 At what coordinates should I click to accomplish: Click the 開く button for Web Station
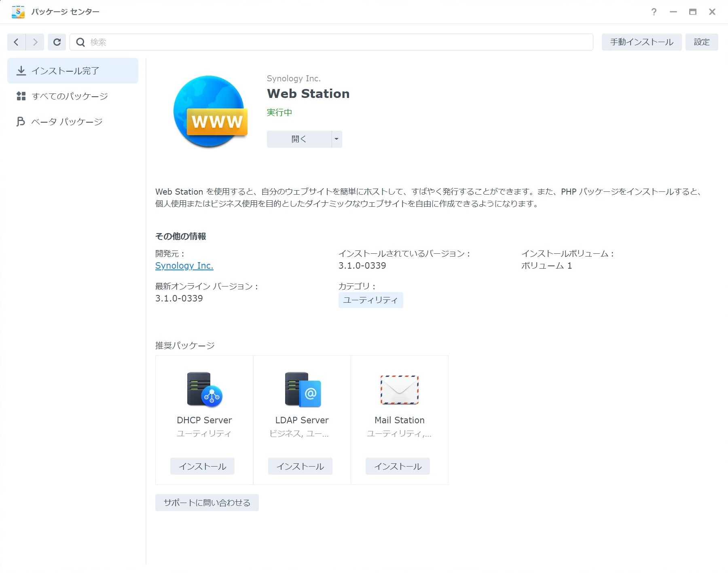[x=299, y=139]
